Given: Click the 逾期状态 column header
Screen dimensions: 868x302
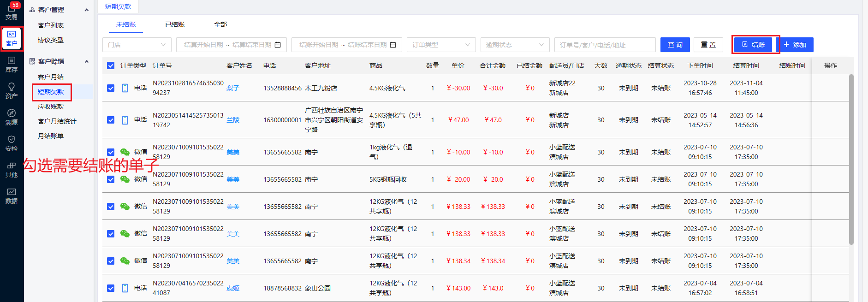Looking at the screenshot, I should 628,65.
